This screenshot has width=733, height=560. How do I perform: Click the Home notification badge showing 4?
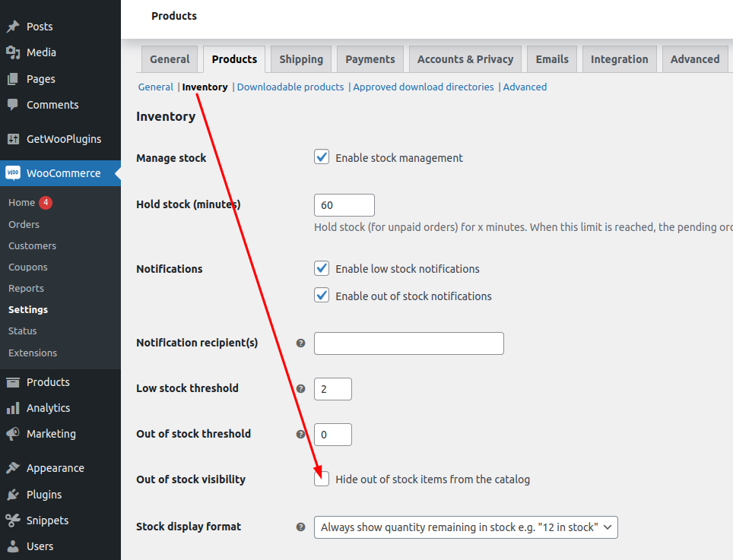click(46, 203)
